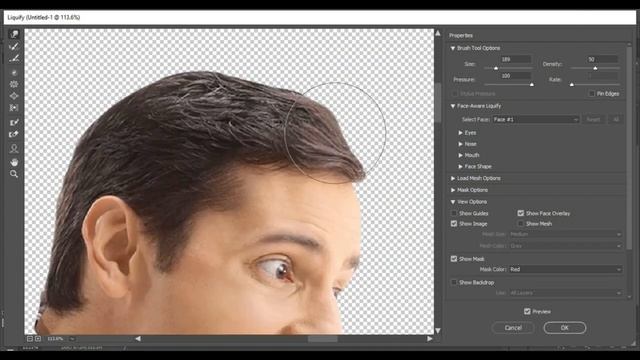The width and height of the screenshot is (640, 360).
Task: Select the Reconstruct tool
Action: 14,47
